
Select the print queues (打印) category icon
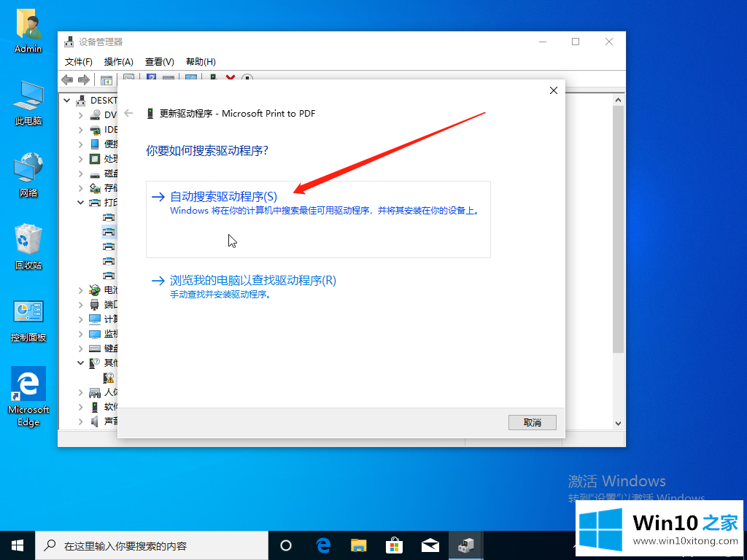tap(96, 203)
